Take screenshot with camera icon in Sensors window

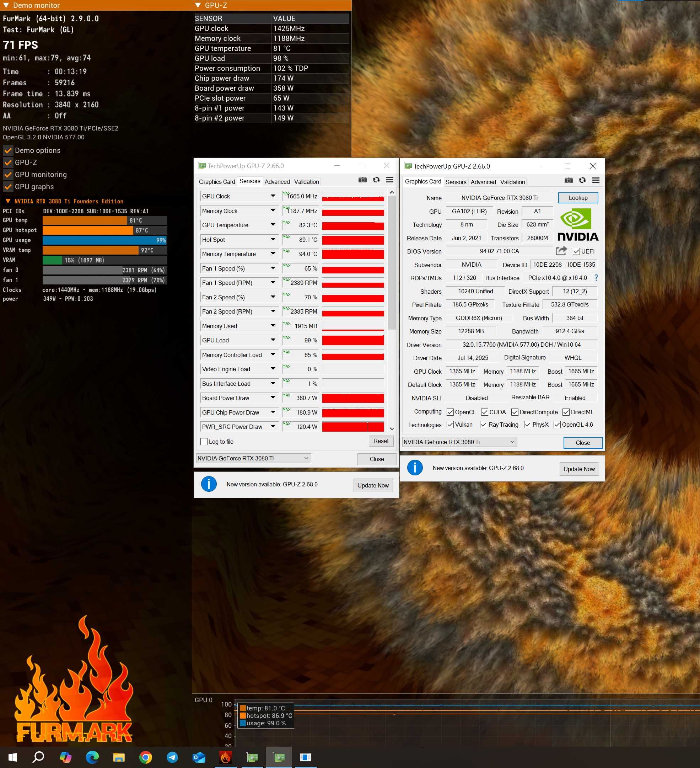pyautogui.click(x=362, y=180)
